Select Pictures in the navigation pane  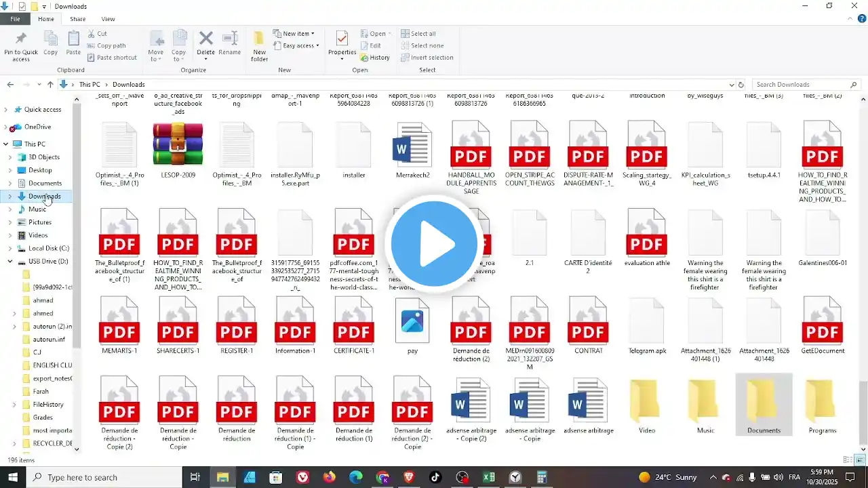tap(40, 222)
